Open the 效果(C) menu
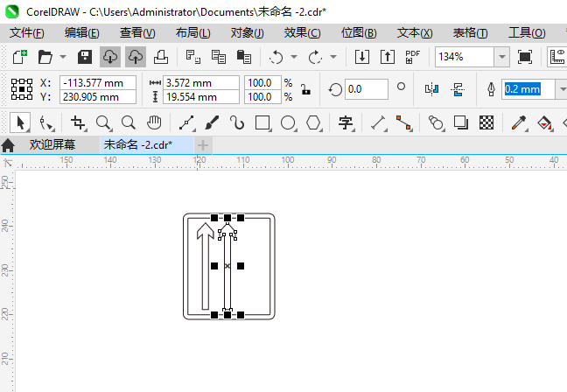The width and height of the screenshot is (567, 392). coord(302,33)
